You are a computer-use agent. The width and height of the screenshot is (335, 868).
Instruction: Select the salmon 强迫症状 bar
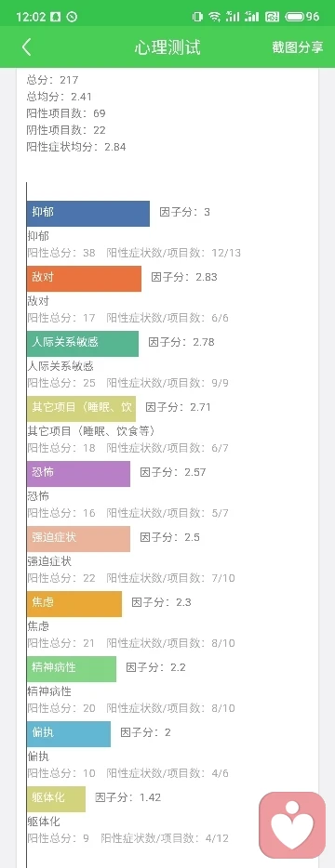click(x=78, y=539)
